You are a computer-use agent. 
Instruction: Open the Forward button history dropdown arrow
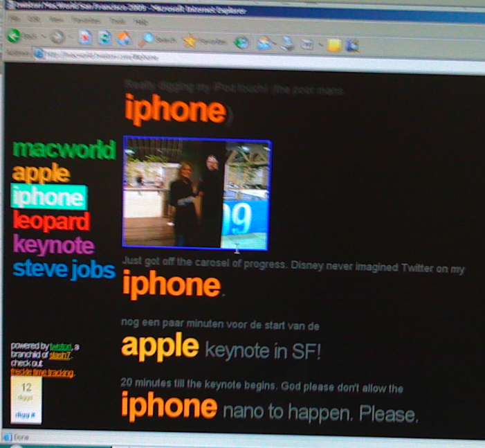(70, 38)
